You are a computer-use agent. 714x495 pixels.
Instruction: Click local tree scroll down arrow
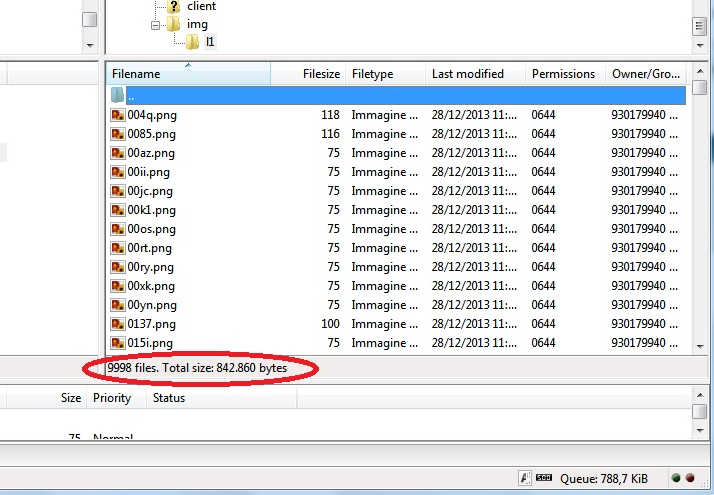tap(90, 46)
